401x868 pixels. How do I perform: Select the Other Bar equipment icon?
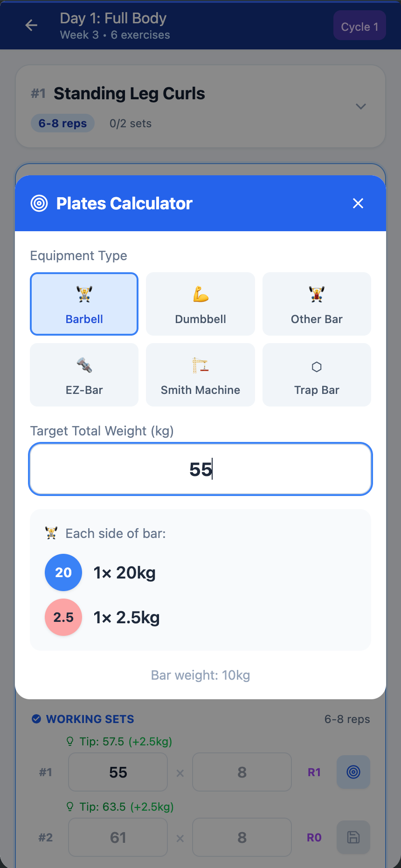point(316,294)
